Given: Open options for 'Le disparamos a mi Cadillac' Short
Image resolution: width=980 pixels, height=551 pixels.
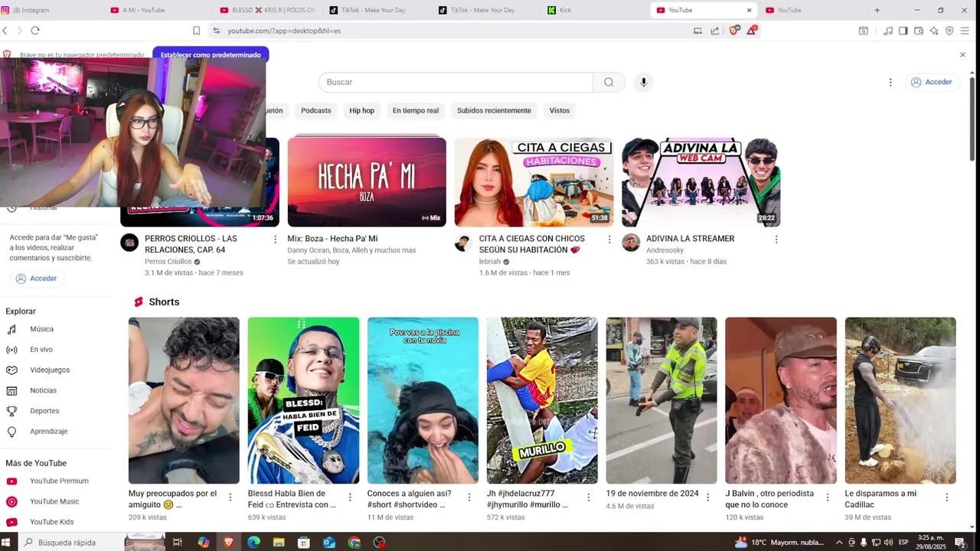Looking at the screenshot, I should coord(947,497).
